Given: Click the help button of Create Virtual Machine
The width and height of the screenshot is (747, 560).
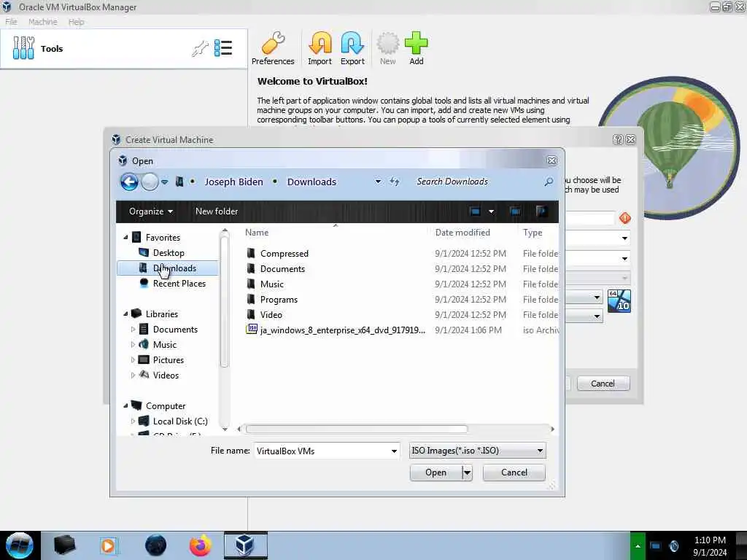Looking at the screenshot, I should tap(618, 139).
